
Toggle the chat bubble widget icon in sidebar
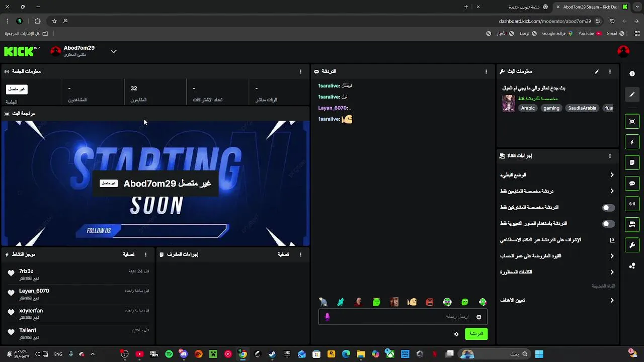coord(632,184)
